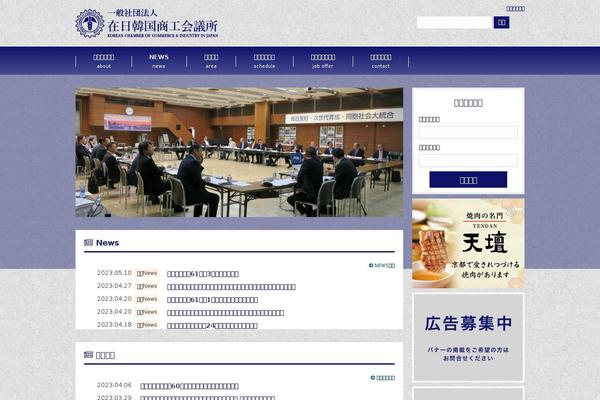600x400 pixels.
Task: Click the date 2023.04.06 text
Action: click(x=114, y=385)
